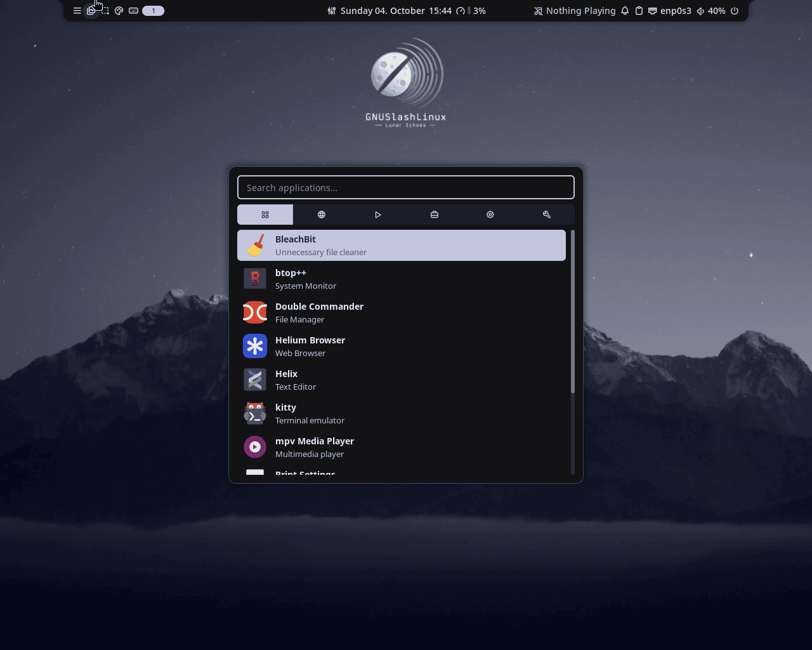This screenshot has width=812, height=650.
Task: Open the clipboard icon in top bar
Action: coord(639,11)
